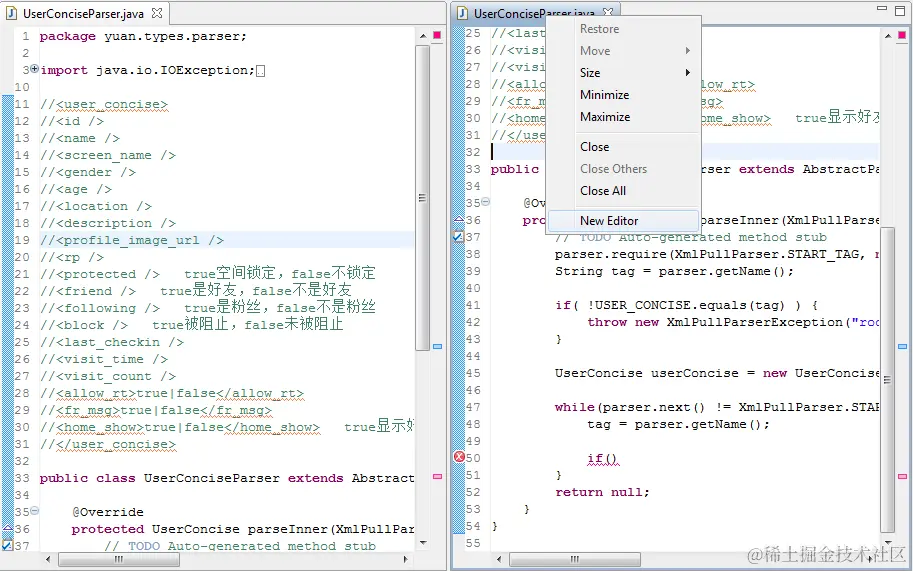Click "//<screen_name />" in left editor
This screenshot has height=571, width=913.
[108, 155]
